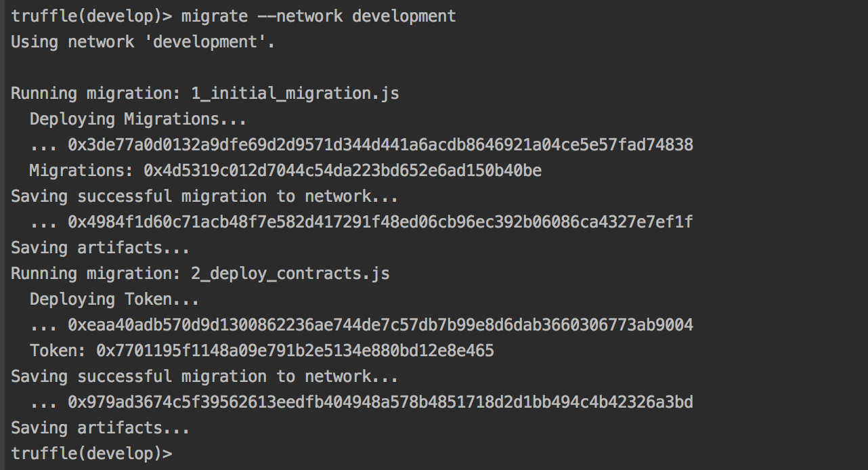Viewport: 868px width, 470px height.
Task: Click the transaction hash starting with 0x4984f1d6
Action: (x=380, y=222)
